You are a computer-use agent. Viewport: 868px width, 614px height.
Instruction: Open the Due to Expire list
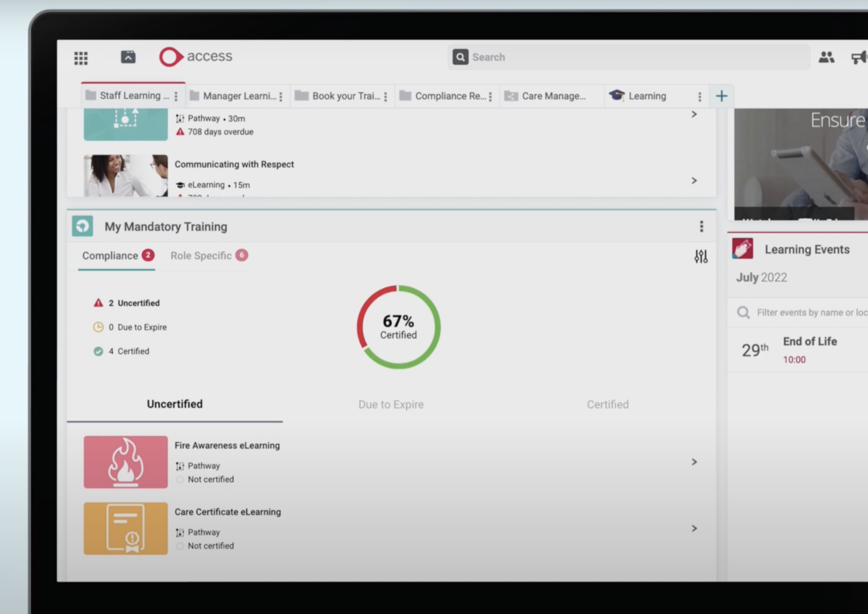(391, 404)
